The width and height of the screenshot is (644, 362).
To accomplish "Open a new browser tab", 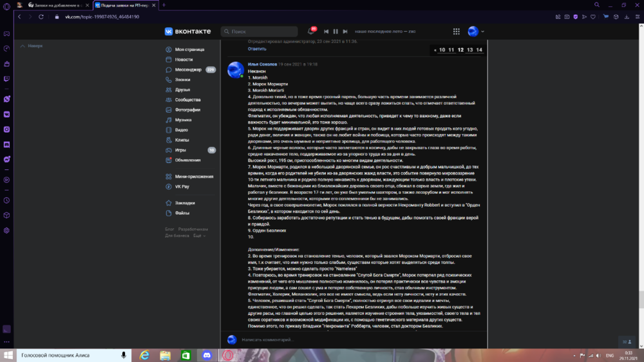I will click(x=164, y=5).
